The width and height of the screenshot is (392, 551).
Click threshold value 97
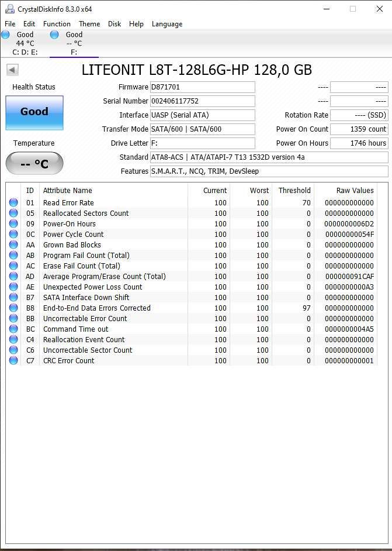[306, 308]
